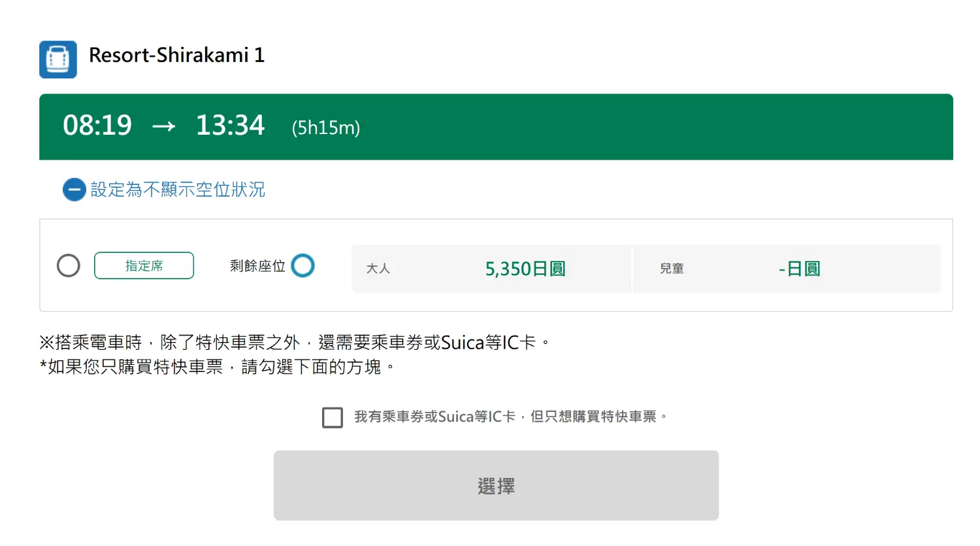Click the note about 乘車券 and Suica
The image size is (980, 546).
tap(294, 343)
